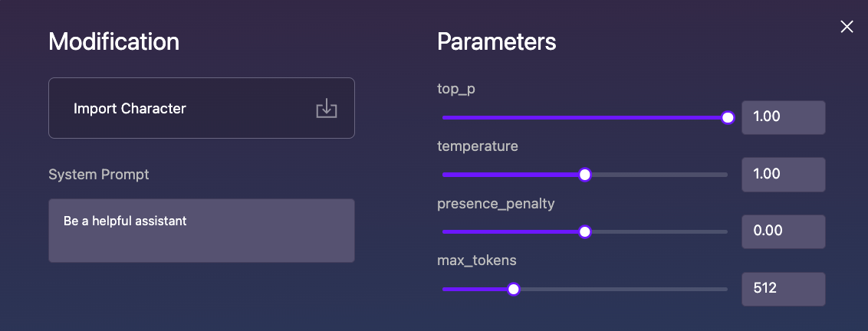Image resolution: width=868 pixels, height=331 pixels.
Task: Click the presence_penalty value field showing 0.00
Action: 783,231
